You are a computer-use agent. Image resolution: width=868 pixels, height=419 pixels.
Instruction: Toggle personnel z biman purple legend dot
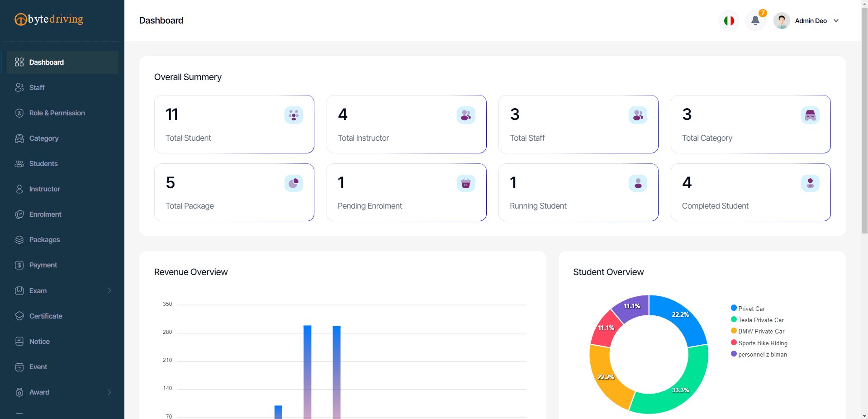click(734, 354)
